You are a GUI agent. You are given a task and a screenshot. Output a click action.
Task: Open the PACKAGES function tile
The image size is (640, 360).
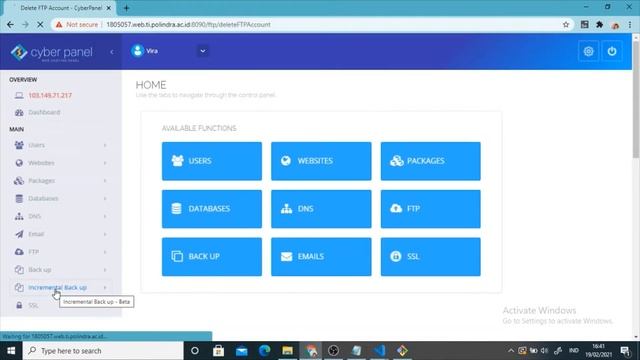[x=430, y=161]
